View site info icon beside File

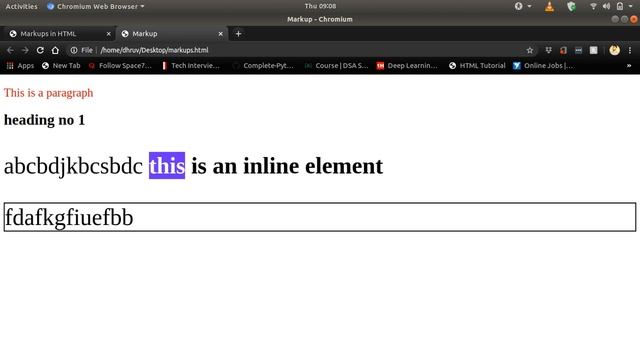point(73,50)
